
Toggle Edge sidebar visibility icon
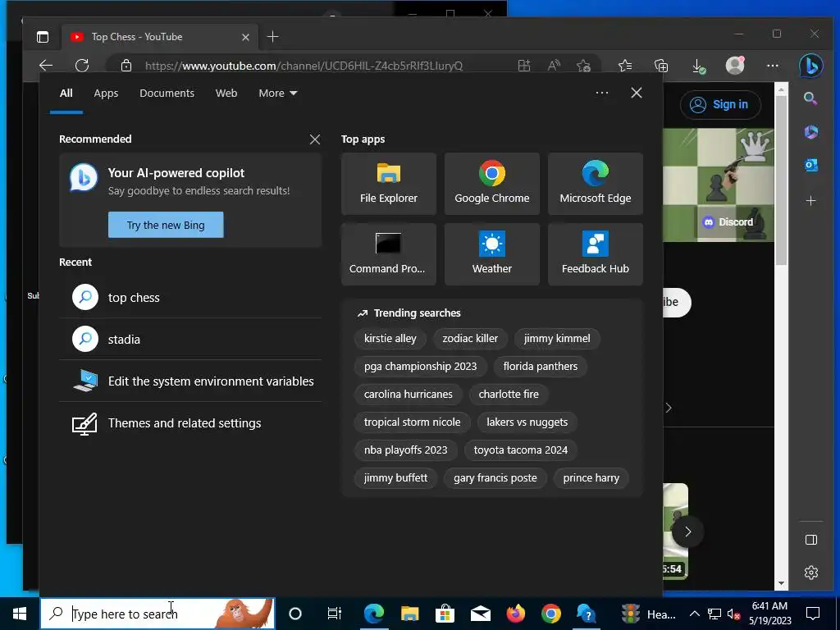(811, 540)
